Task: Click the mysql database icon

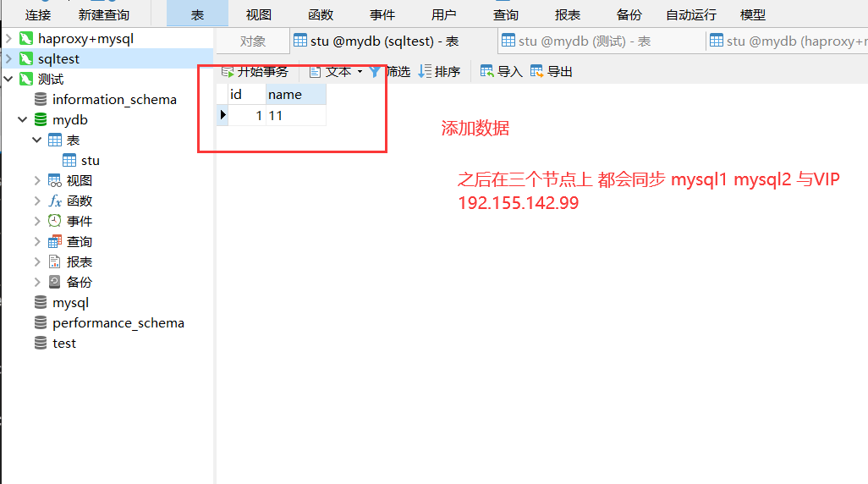Action: pyautogui.click(x=41, y=302)
